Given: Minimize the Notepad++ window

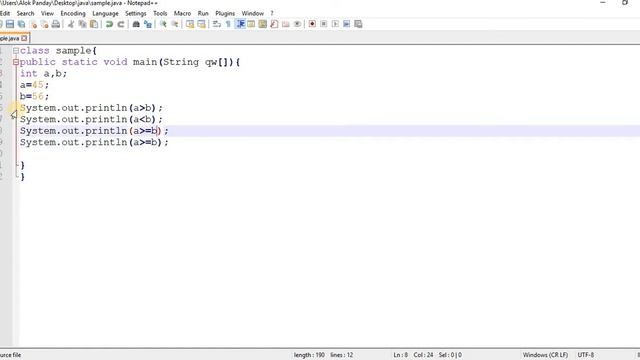Looking at the screenshot, I should click(x=603, y=3).
